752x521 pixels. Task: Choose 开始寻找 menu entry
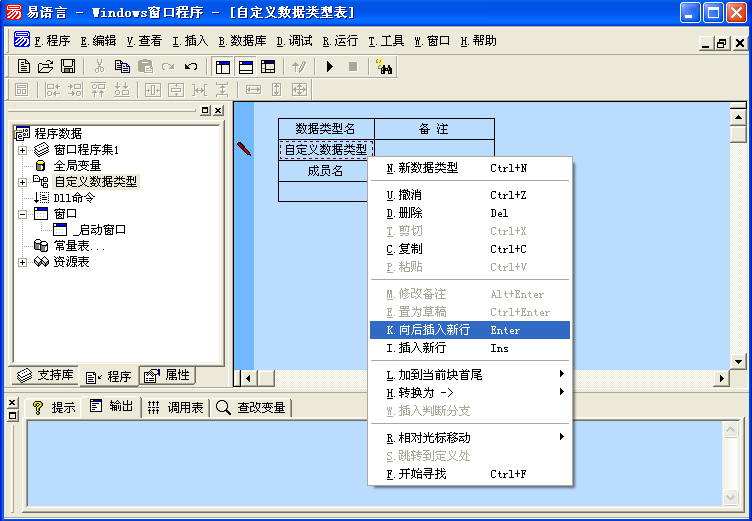point(470,474)
